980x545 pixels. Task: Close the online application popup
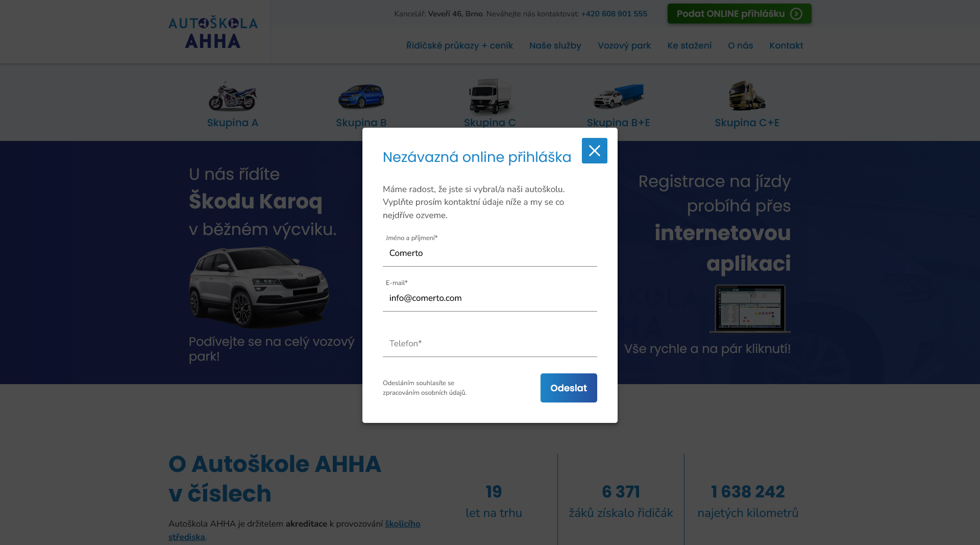594,151
